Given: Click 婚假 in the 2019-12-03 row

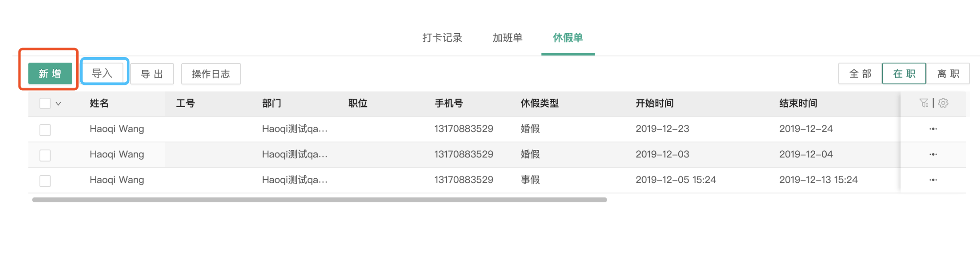Looking at the screenshot, I should (x=530, y=154).
